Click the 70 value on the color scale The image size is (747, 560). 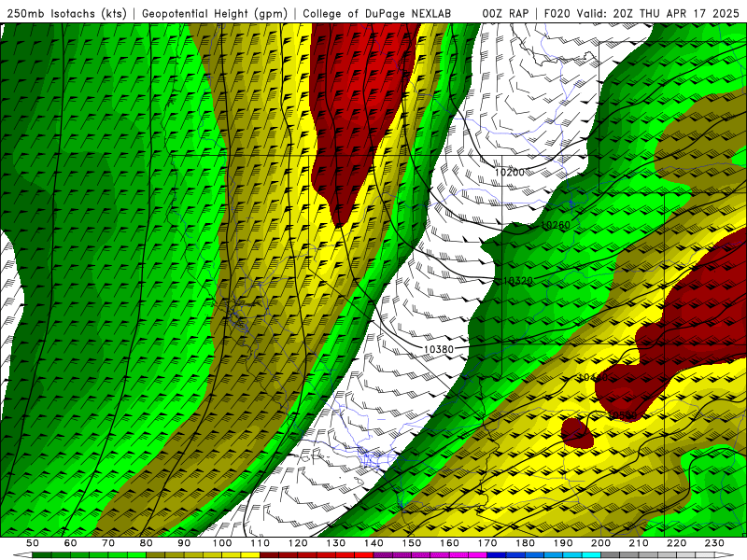pos(108,543)
